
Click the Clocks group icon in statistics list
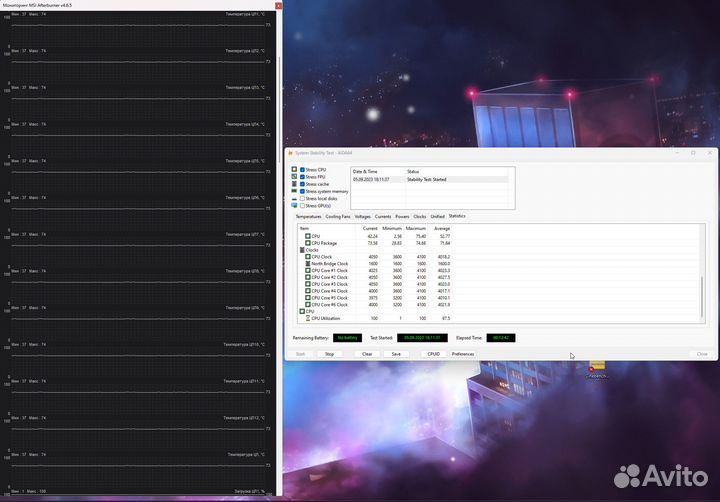[302, 250]
